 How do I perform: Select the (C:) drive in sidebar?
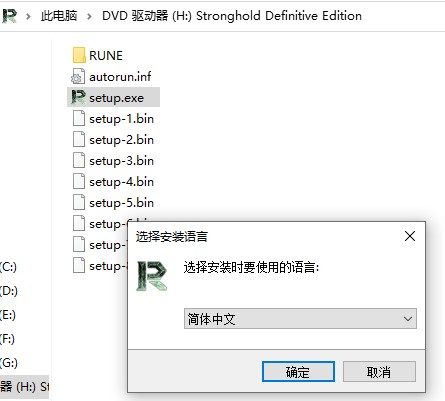[8, 267]
